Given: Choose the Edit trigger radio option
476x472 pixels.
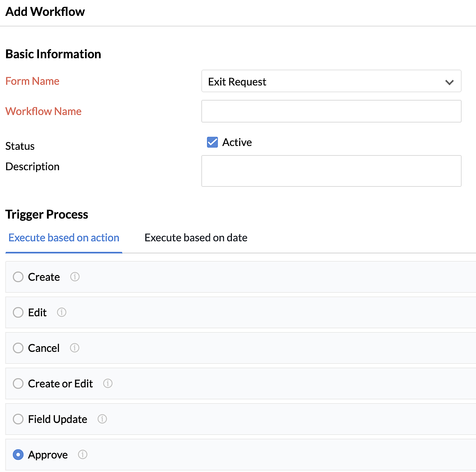Looking at the screenshot, I should (18, 312).
